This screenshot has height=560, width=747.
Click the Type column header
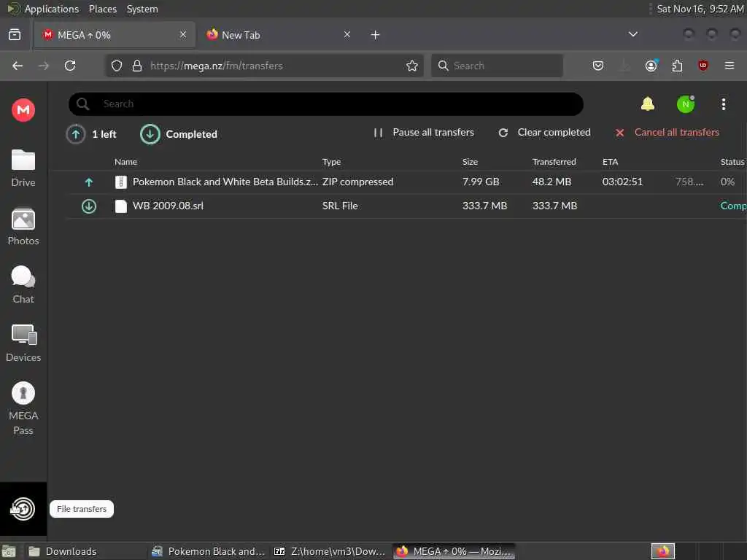coord(332,162)
